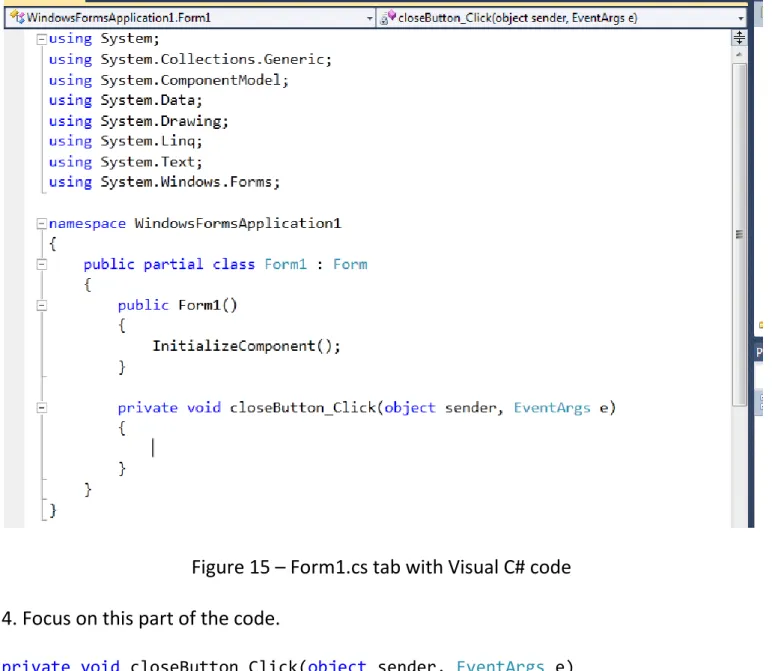Collapse the Form1 class block
Screen dimensions: 772x671
[x=42, y=265]
